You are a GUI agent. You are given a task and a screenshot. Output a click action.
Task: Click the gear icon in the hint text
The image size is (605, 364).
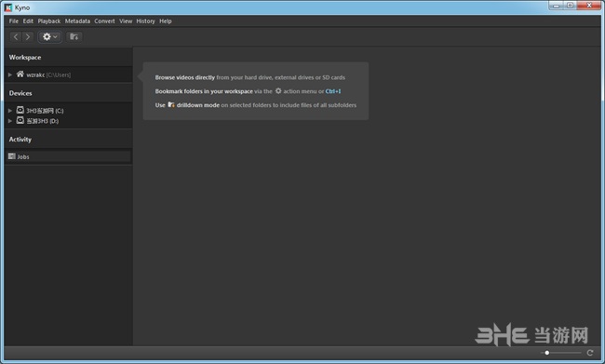pos(278,91)
